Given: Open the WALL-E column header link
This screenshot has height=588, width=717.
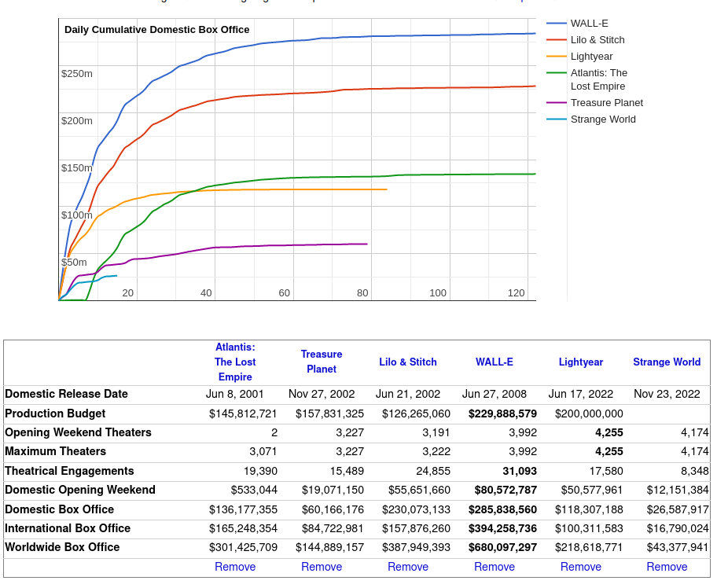Looking at the screenshot, I should [495, 362].
